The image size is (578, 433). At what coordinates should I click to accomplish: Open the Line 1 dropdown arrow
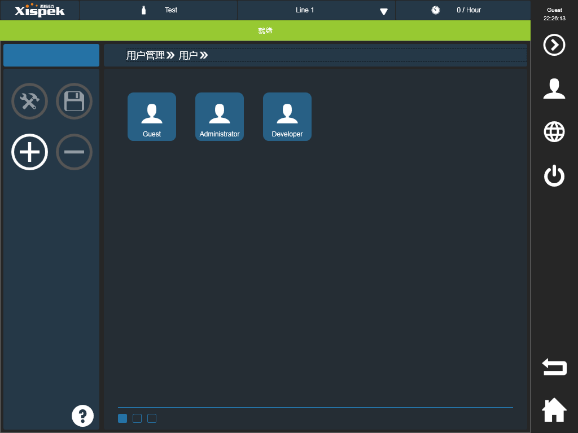click(384, 11)
